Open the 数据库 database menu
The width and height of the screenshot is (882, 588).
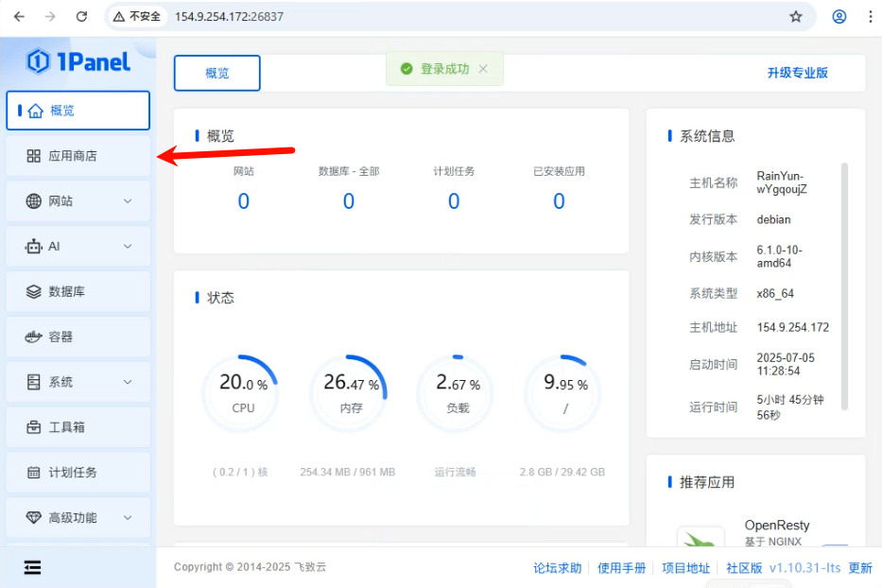click(78, 291)
